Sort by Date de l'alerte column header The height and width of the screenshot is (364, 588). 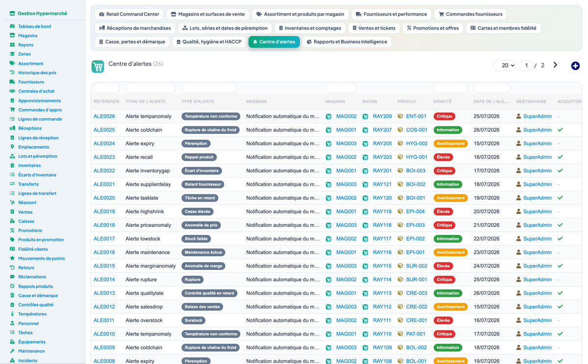pos(491,101)
